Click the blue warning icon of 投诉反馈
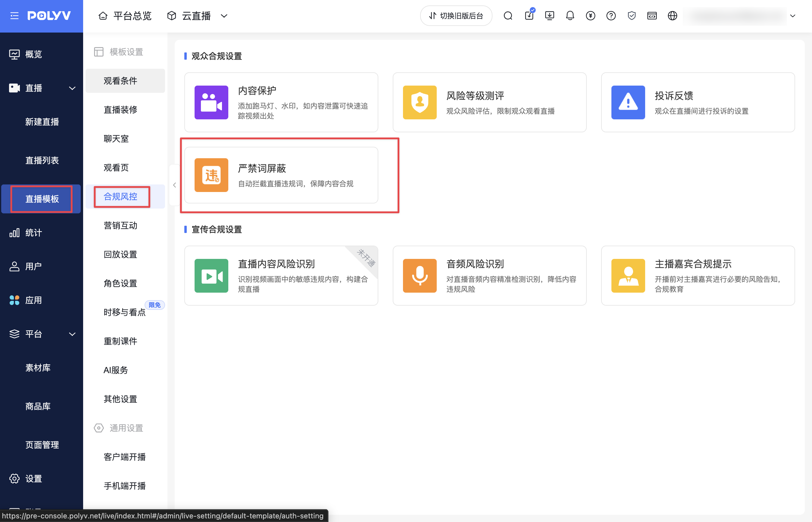The height and width of the screenshot is (522, 812). (x=628, y=102)
